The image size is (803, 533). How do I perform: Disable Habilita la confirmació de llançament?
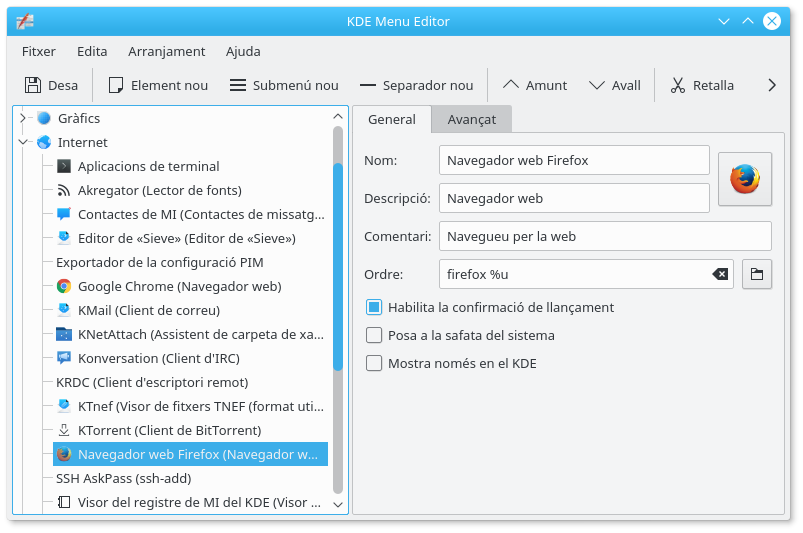374,307
